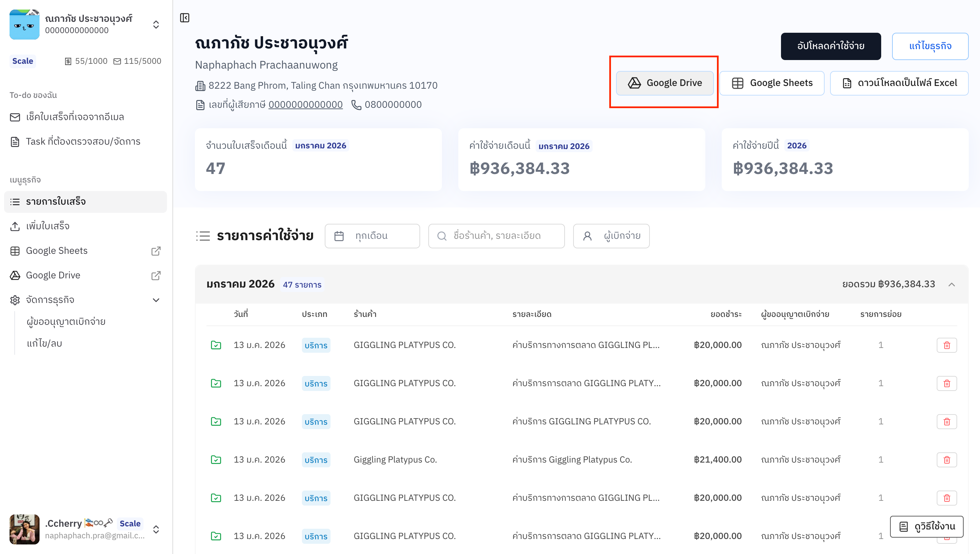Screen dimensions: 980x554
Task: Delete the first GIGGLING PLATYPUS receipt row
Action: (946, 345)
